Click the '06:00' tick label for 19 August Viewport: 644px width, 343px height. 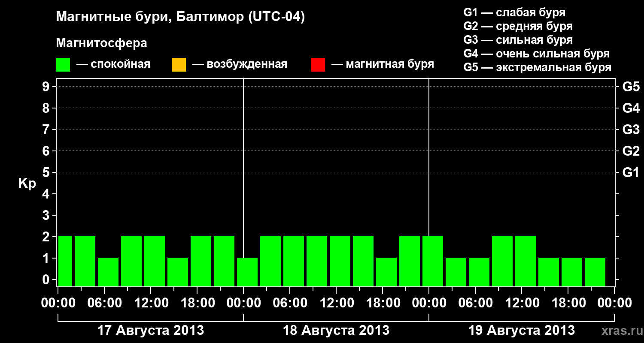[475, 303]
